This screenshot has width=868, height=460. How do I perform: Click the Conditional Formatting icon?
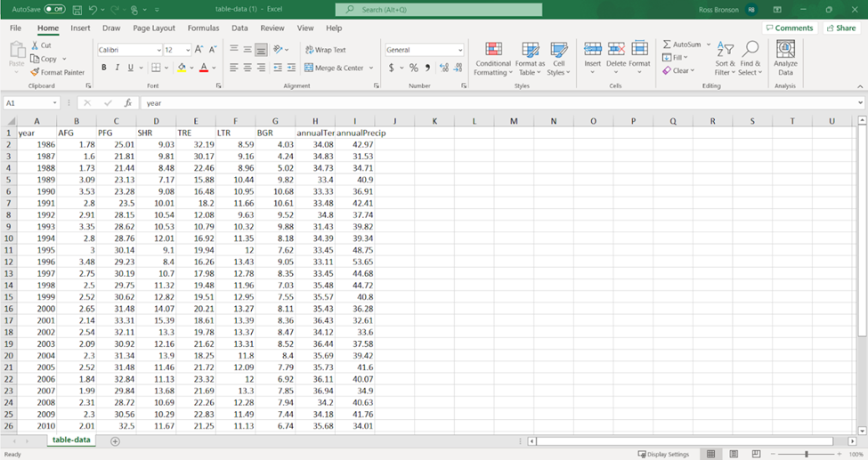click(x=493, y=51)
